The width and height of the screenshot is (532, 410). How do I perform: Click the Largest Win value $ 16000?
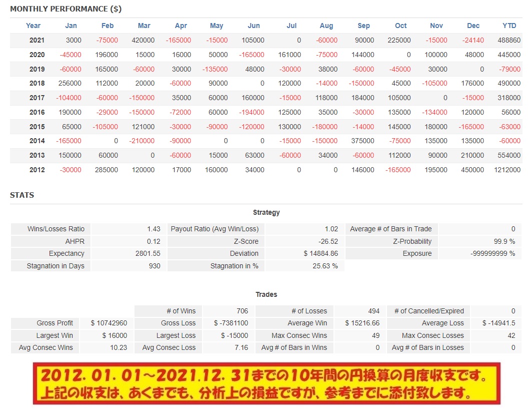[114, 335]
